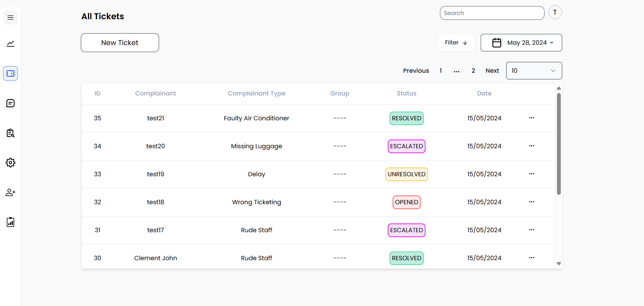The image size is (644, 306).
Task: Open the analytics chart icon in sidebar
Action: [x=10, y=44]
